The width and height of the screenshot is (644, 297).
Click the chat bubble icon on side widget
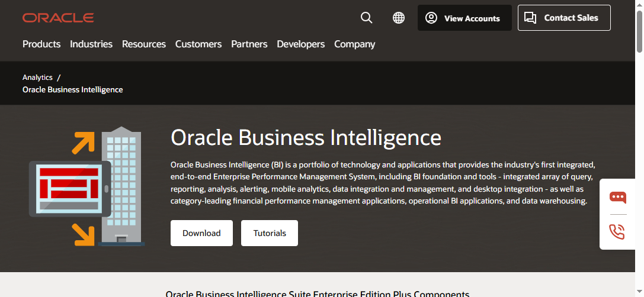coord(618,198)
